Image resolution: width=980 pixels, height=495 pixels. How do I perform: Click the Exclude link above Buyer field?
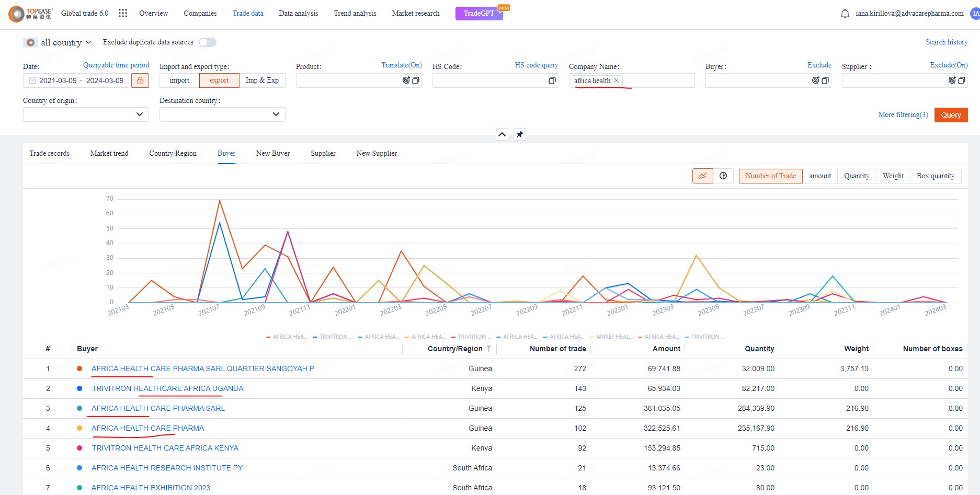point(819,65)
